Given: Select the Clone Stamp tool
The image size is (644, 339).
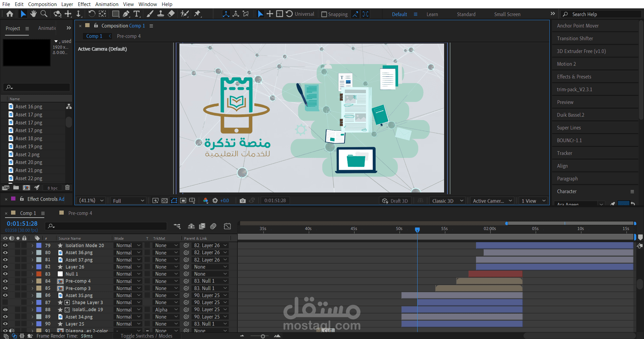Looking at the screenshot, I should (161, 14).
